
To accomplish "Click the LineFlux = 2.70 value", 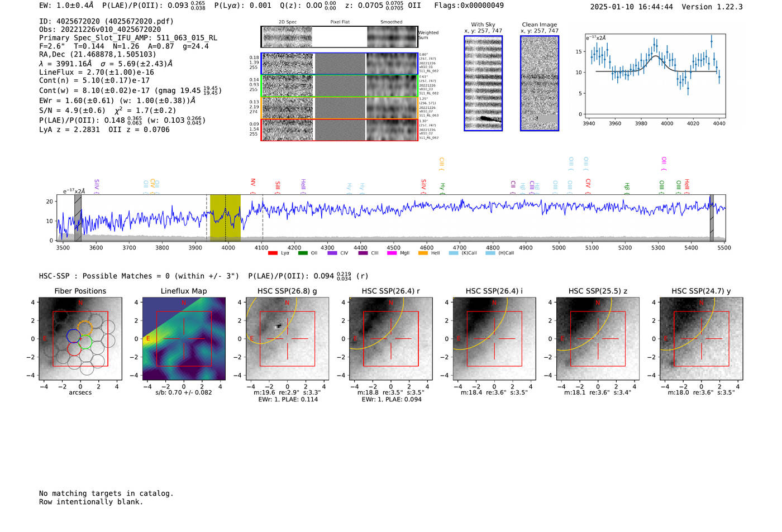I will pyautogui.click(x=97, y=72).
